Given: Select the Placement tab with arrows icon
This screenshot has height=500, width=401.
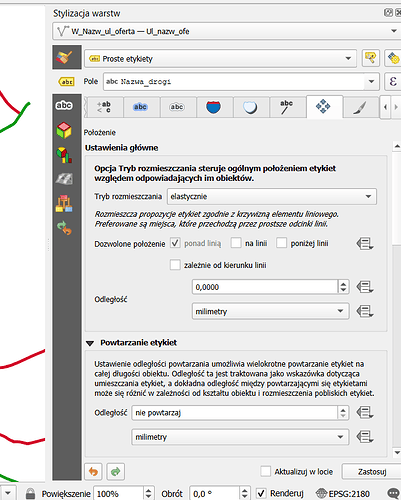Looking at the screenshot, I should pyautogui.click(x=323, y=107).
